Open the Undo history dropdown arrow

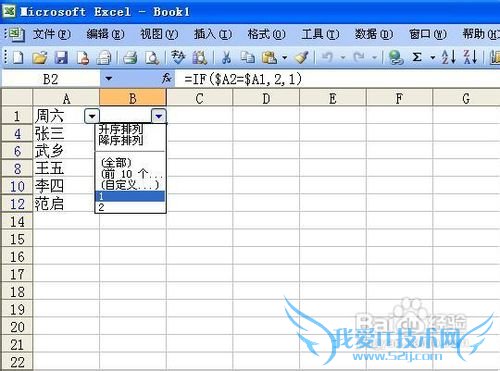[x=343, y=58]
